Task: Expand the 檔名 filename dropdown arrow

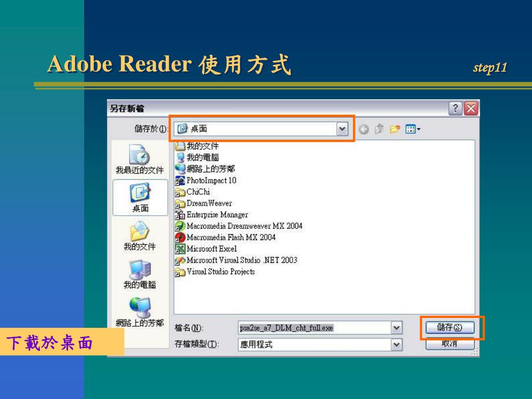Action: pyautogui.click(x=396, y=328)
